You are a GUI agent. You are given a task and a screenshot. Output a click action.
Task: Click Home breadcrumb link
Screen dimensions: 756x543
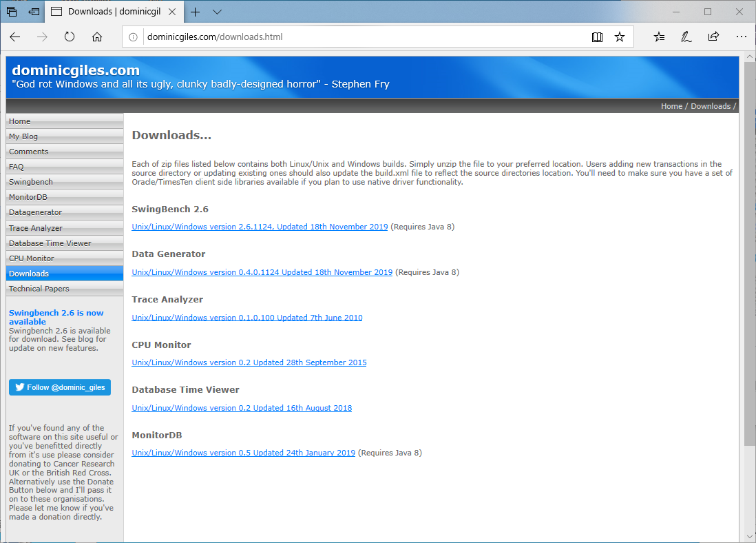671,106
